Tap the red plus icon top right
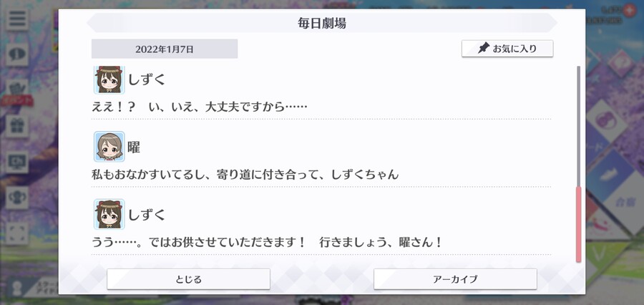This screenshot has height=305, width=644. 629,10
